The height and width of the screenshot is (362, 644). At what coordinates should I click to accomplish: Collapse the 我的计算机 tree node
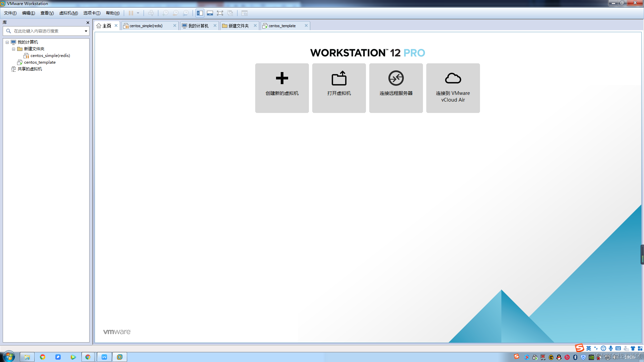(x=7, y=42)
